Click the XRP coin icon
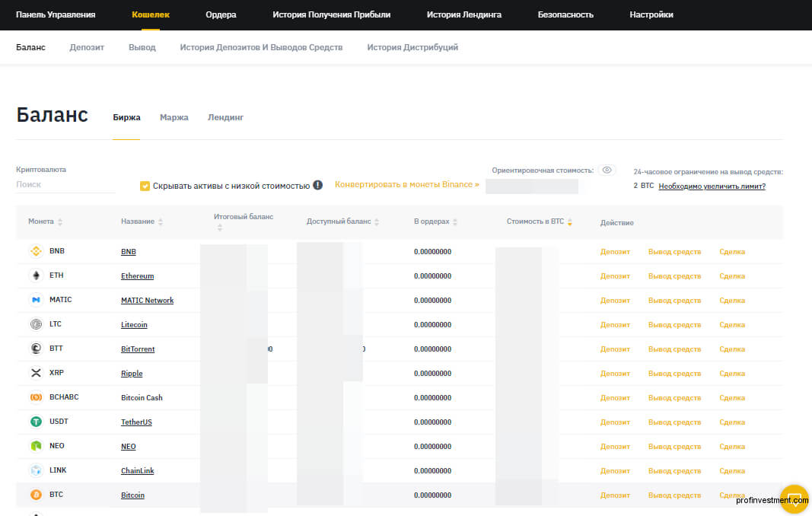The height and width of the screenshot is (516, 812). click(36, 373)
